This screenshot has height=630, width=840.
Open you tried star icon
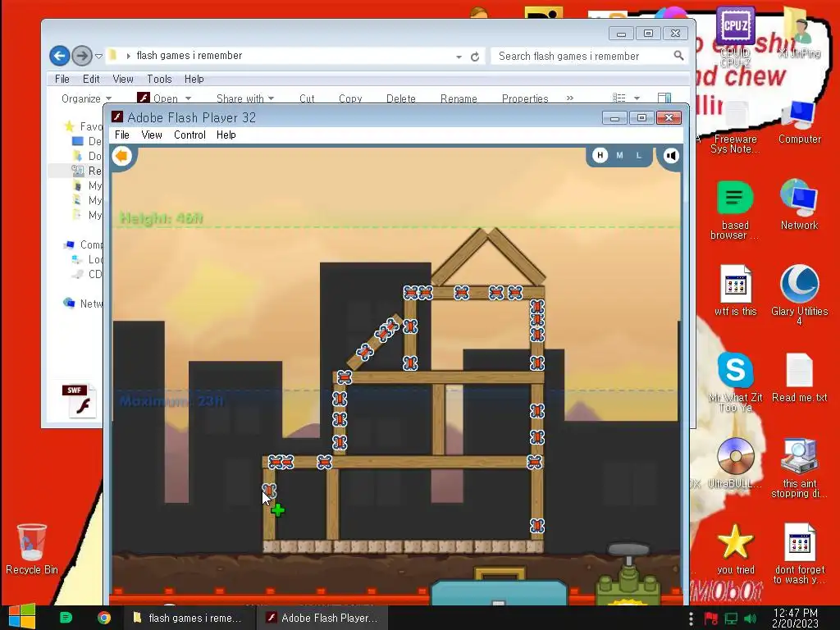click(x=735, y=549)
